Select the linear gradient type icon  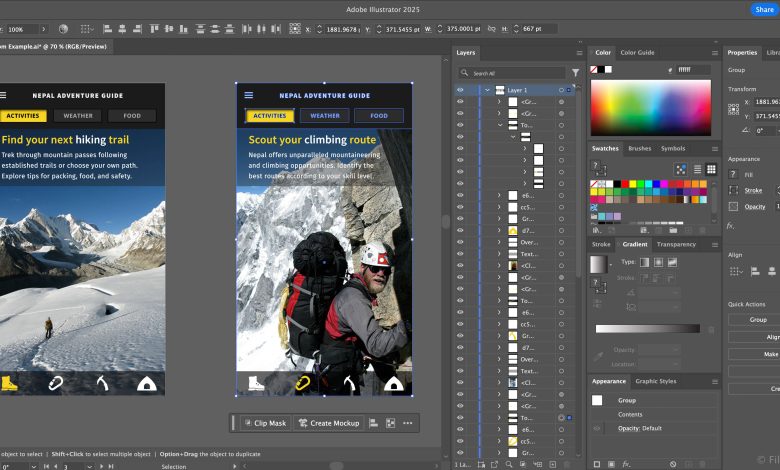coord(644,262)
